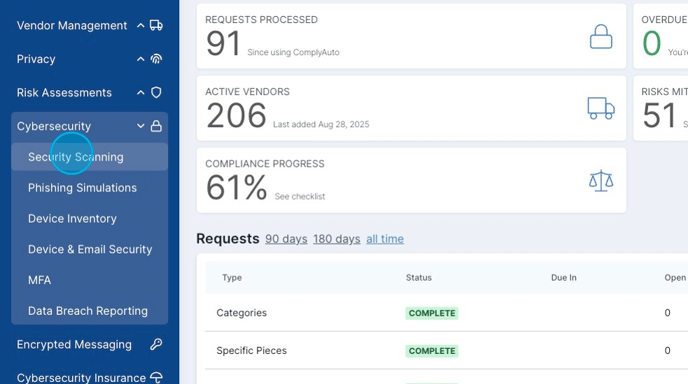688x384 pixels.
Task: Collapse the Cybersecurity section chevron
Action: tap(140, 126)
